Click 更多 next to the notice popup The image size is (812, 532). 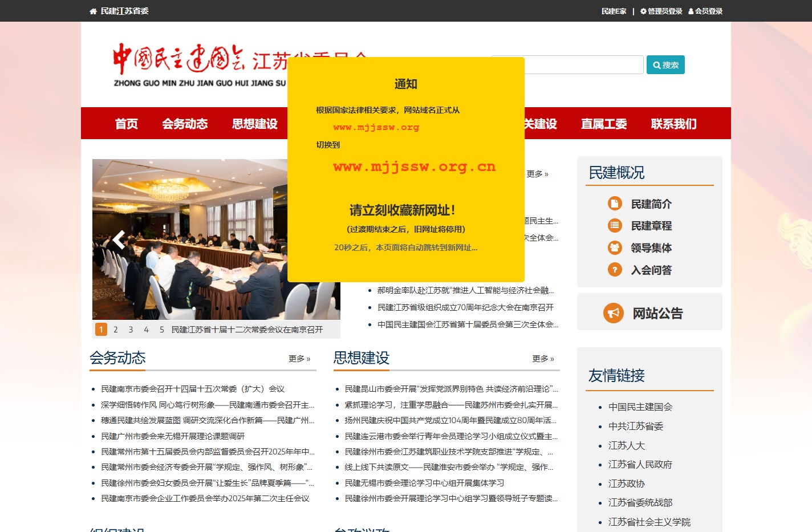tap(537, 174)
